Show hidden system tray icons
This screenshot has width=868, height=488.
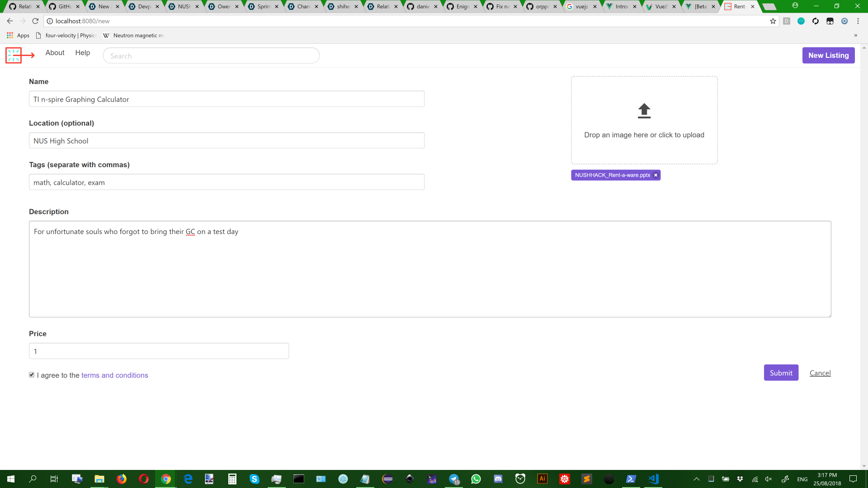coord(696,479)
